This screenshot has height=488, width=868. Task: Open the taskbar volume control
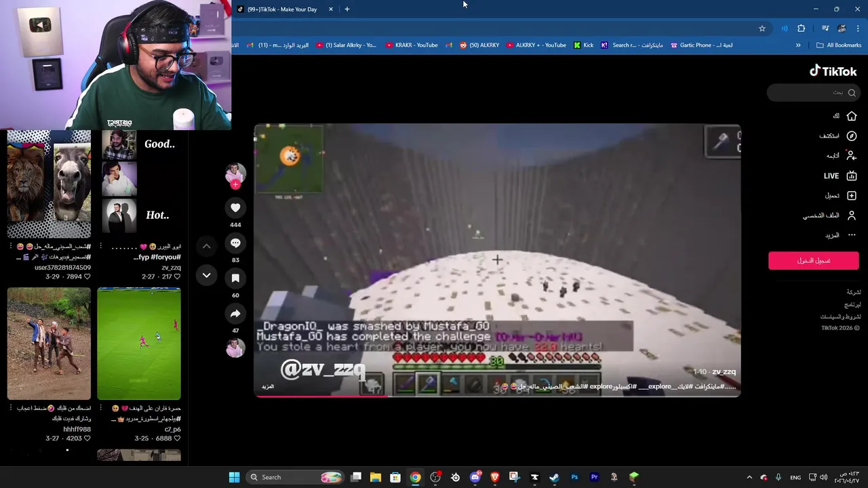[823, 477]
